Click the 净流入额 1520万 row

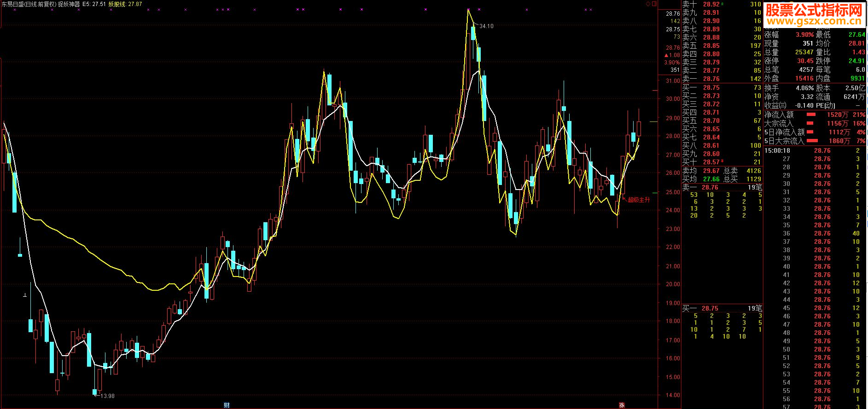coord(815,115)
